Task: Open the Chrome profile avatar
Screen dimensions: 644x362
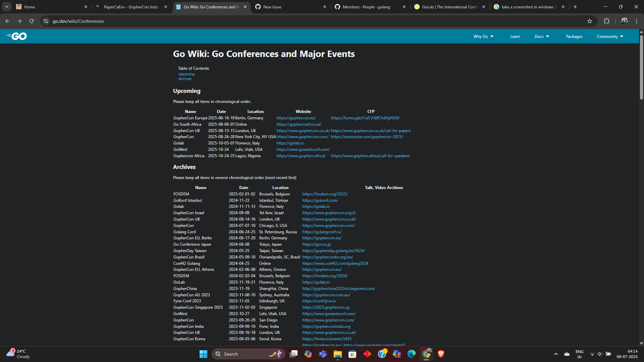Action: pyautogui.click(x=624, y=21)
